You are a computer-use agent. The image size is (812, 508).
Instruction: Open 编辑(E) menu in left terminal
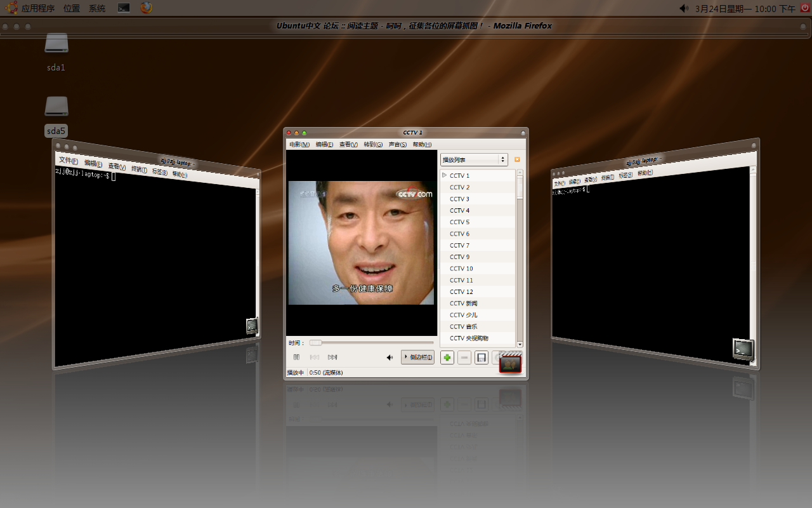(93, 164)
